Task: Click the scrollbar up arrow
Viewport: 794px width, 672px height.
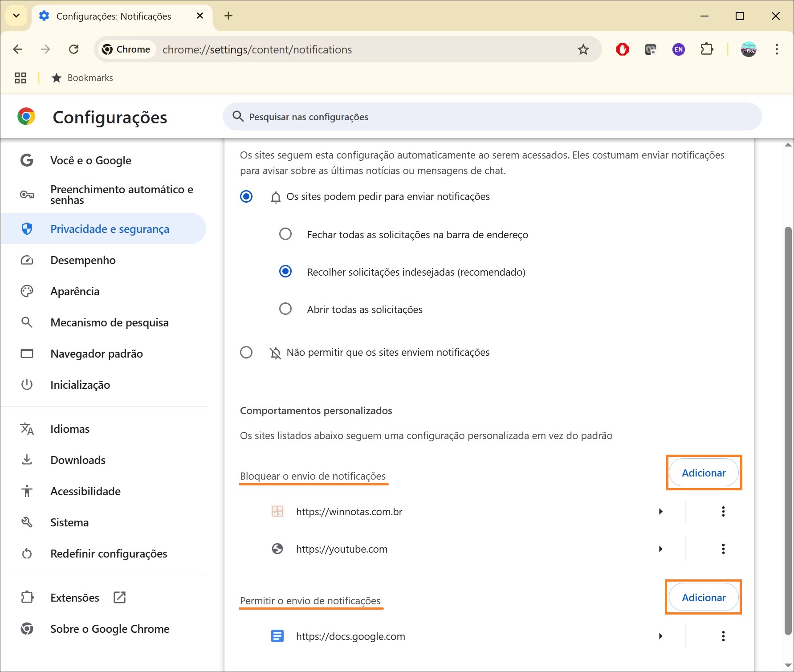Action: [x=788, y=145]
